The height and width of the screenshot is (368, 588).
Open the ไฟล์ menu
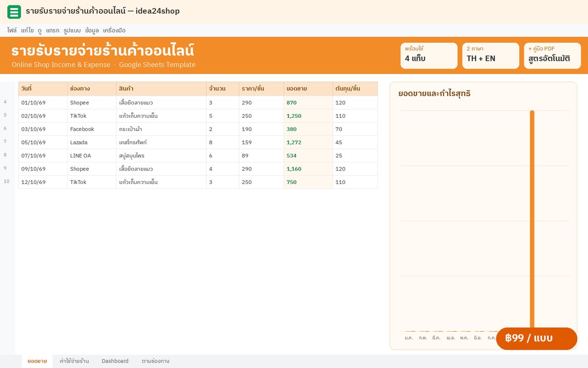pyautogui.click(x=12, y=30)
